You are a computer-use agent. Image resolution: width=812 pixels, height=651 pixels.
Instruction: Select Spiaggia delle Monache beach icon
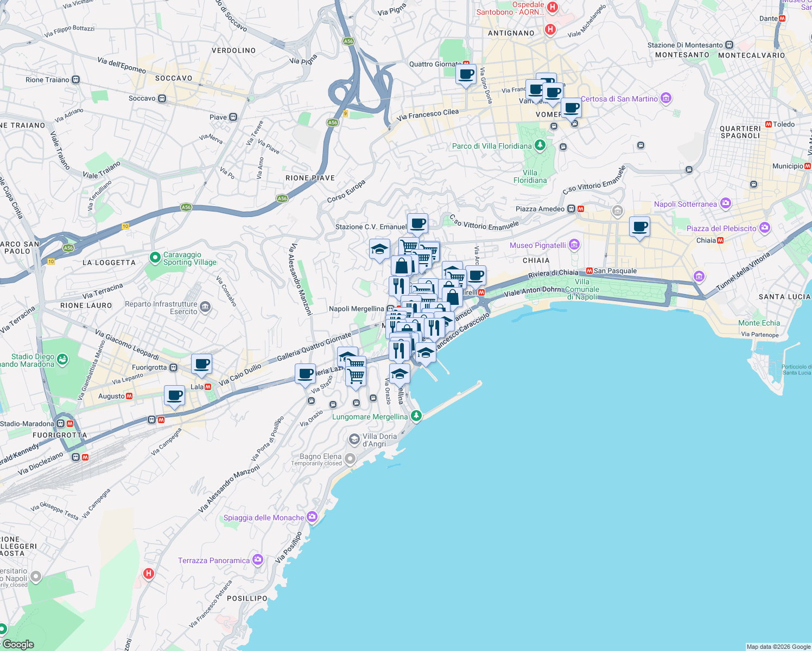pyautogui.click(x=312, y=516)
